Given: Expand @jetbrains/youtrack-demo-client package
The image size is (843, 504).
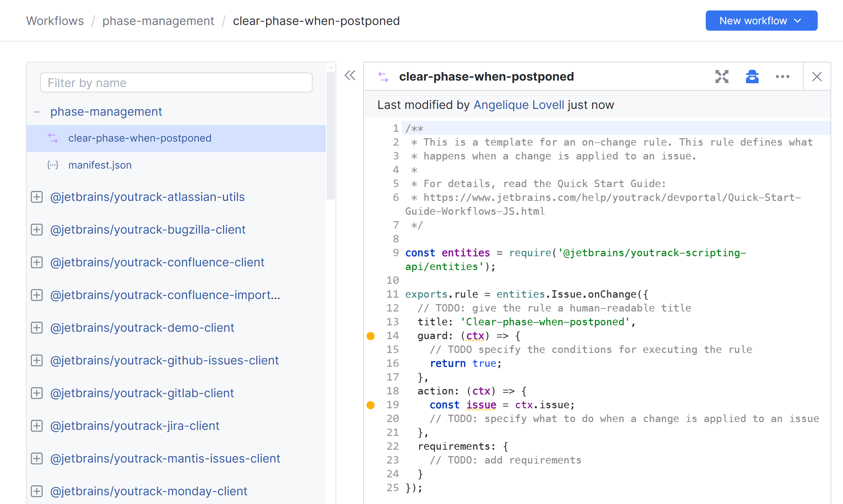Looking at the screenshot, I should [x=37, y=328].
